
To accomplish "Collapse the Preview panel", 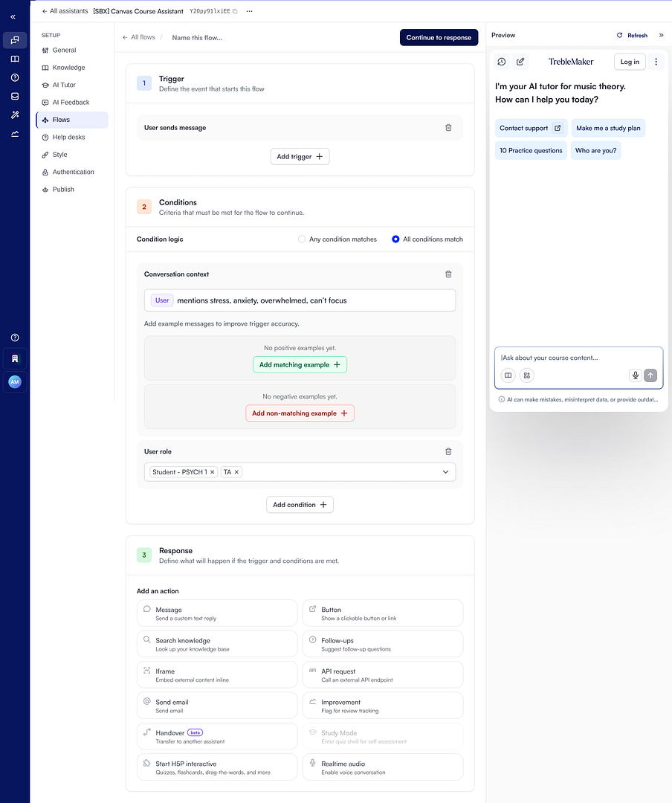I will tap(662, 36).
